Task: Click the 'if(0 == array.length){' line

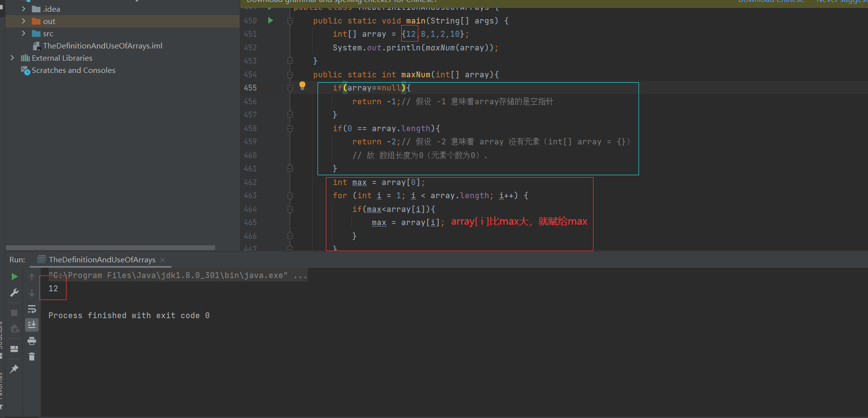Action: tap(386, 129)
